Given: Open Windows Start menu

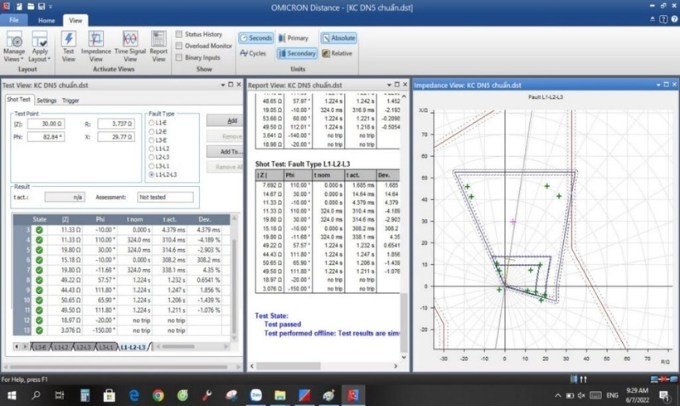Looking at the screenshot, I should pyautogui.click(x=12, y=395).
